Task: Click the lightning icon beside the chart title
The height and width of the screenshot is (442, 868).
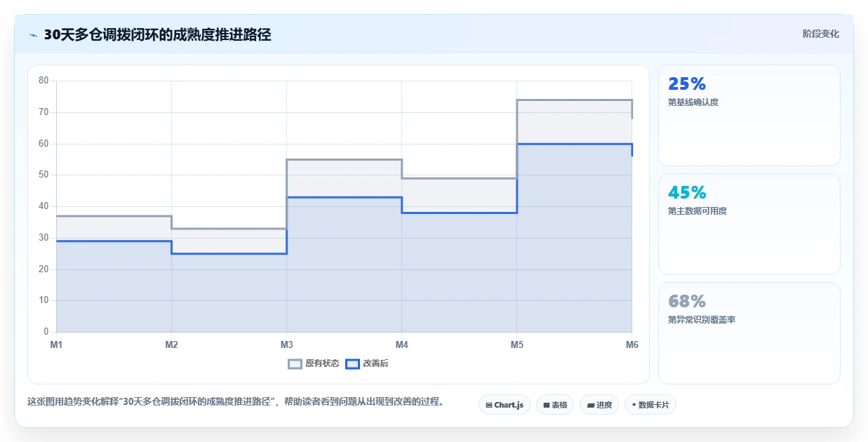Action: click(34, 35)
